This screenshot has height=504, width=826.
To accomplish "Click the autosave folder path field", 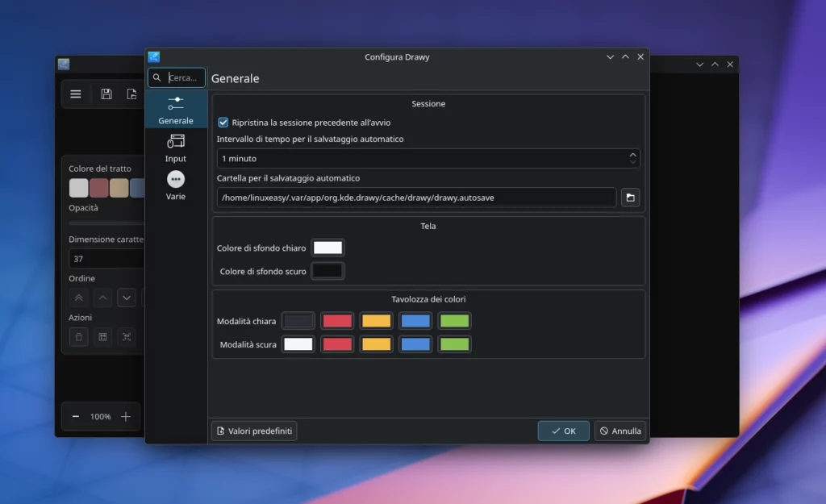I will click(416, 198).
